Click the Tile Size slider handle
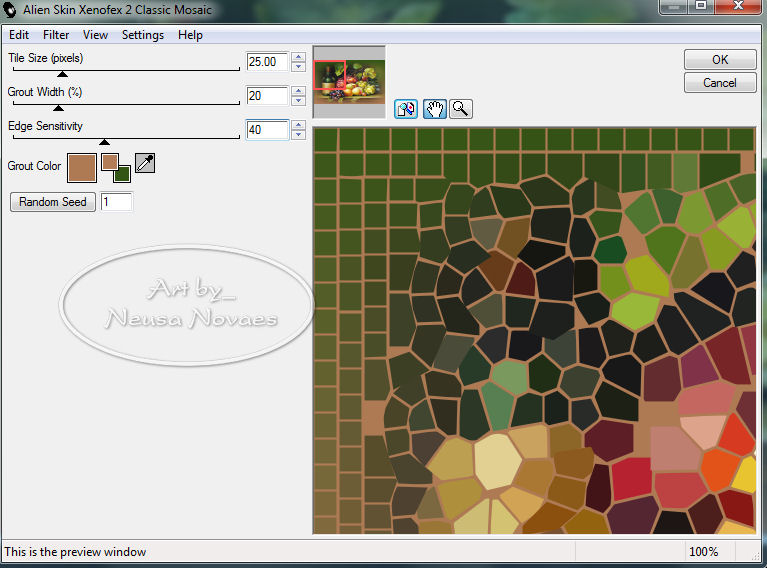 (62, 74)
